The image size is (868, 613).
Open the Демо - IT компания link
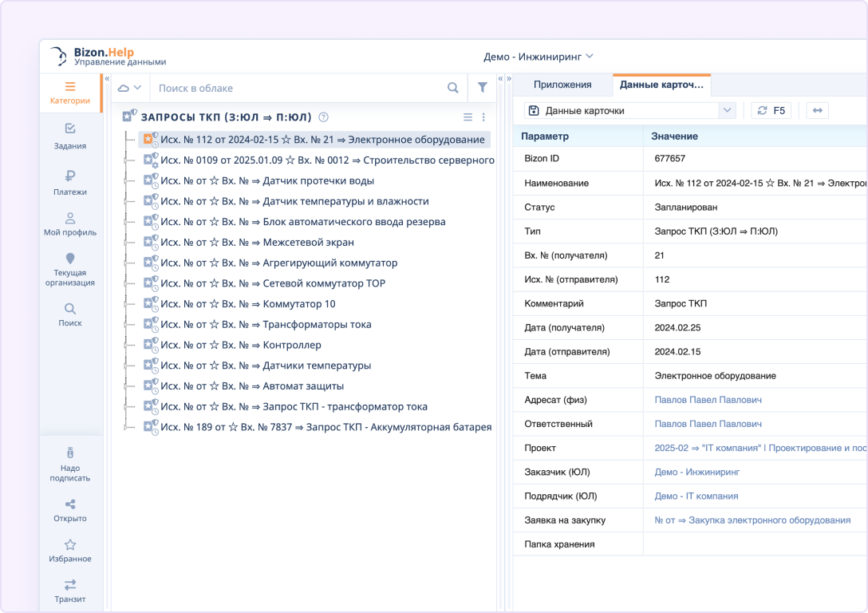pos(696,496)
